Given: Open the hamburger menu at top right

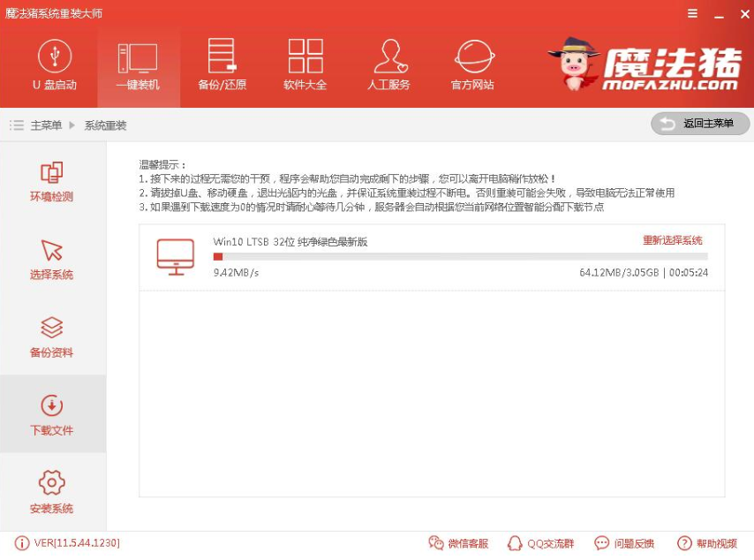Looking at the screenshot, I should (x=692, y=14).
